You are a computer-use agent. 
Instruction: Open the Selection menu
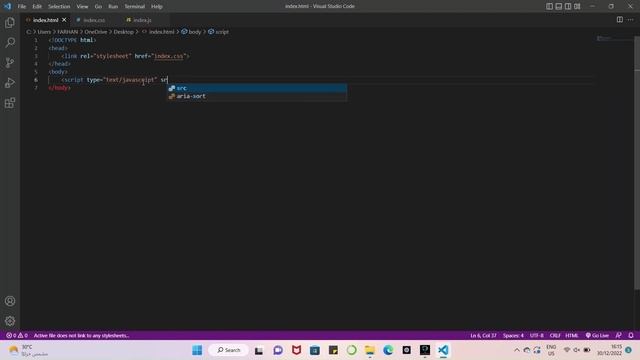coord(59,7)
